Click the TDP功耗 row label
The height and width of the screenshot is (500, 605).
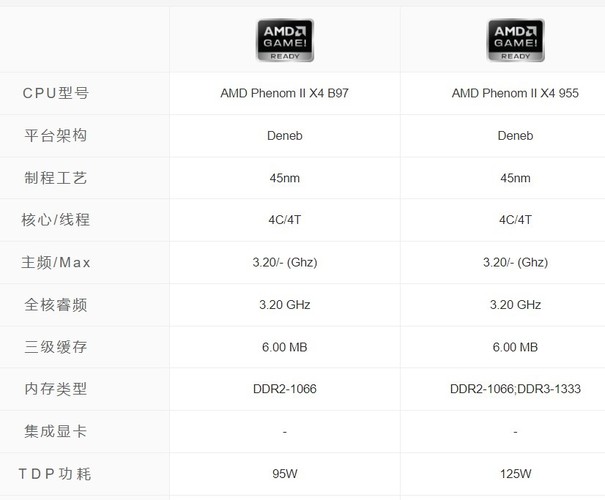pyautogui.click(x=55, y=474)
